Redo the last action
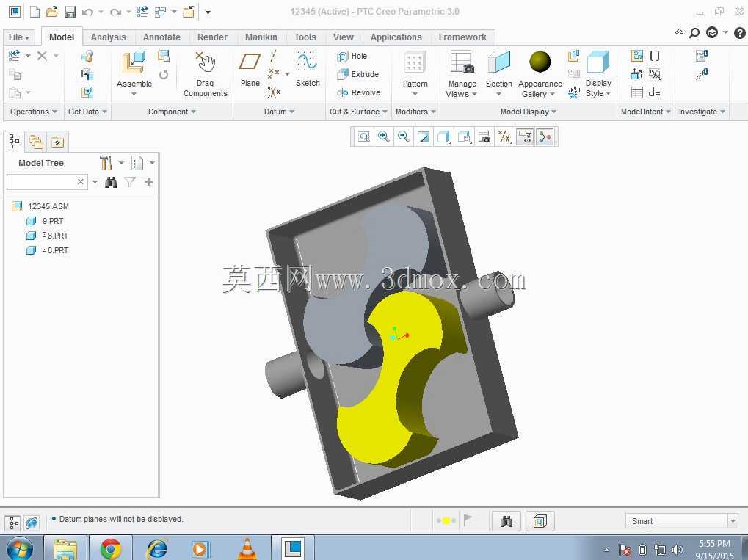The width and height of the screenshot is (748, 560). click(x=115, y=12)
